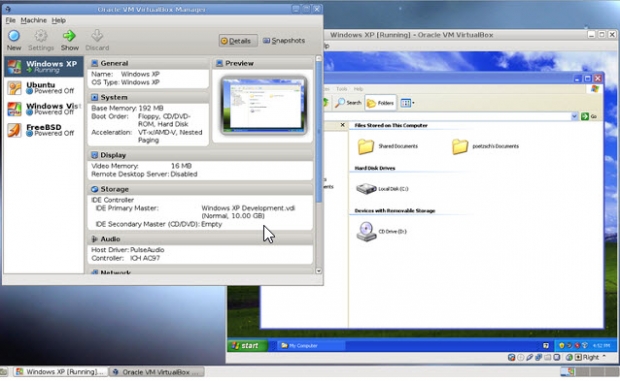
Task: Switch to the Snapshots view
Action: click(284, 40)
